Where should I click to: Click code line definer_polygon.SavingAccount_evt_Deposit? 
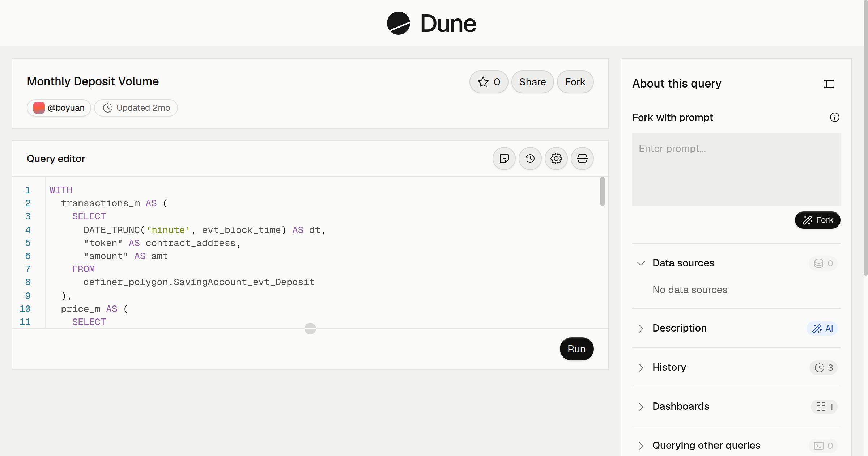[x=199, y=282]
